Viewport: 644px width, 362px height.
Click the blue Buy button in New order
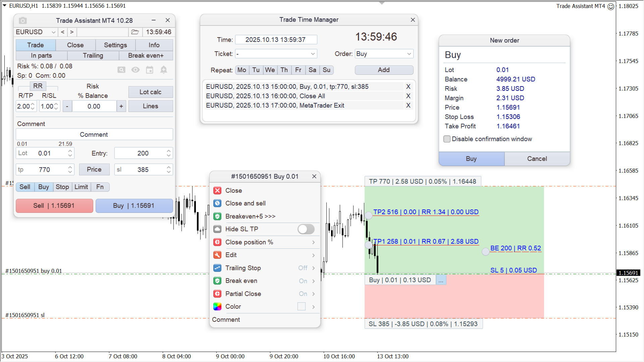[x=471, y=159]
